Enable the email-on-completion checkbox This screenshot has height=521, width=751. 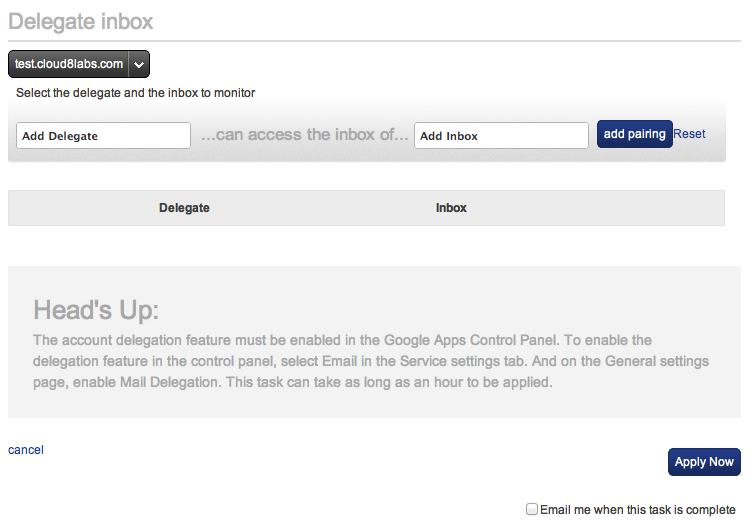coord(532,509)
